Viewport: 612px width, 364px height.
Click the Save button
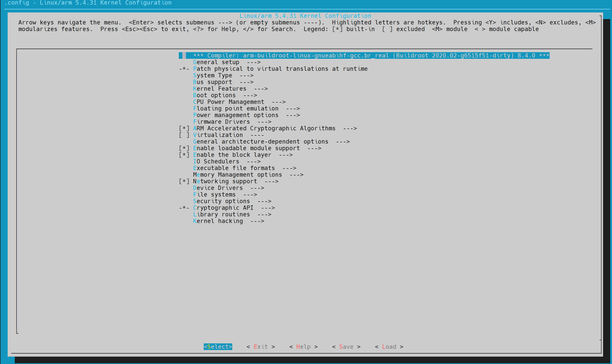[346, 347]
